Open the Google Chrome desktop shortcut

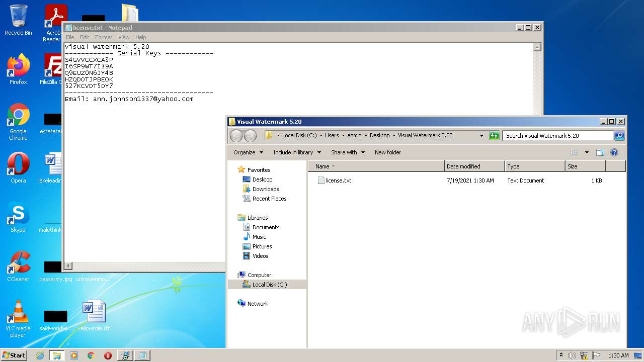18,122
